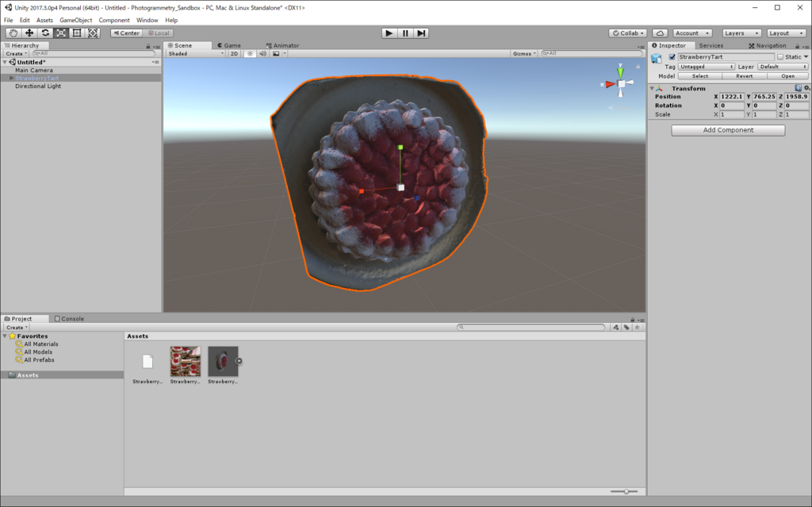Select the Rotate tool
The image size is (812, 507).
coord(45,33)
